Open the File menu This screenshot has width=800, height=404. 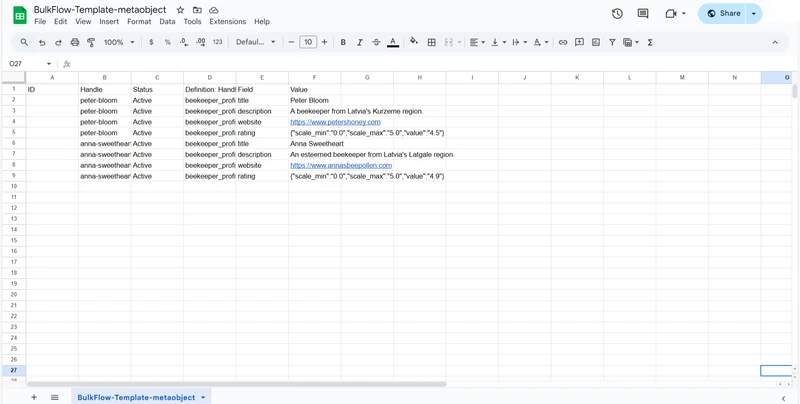pyautogui.click(x=40, y=21)
